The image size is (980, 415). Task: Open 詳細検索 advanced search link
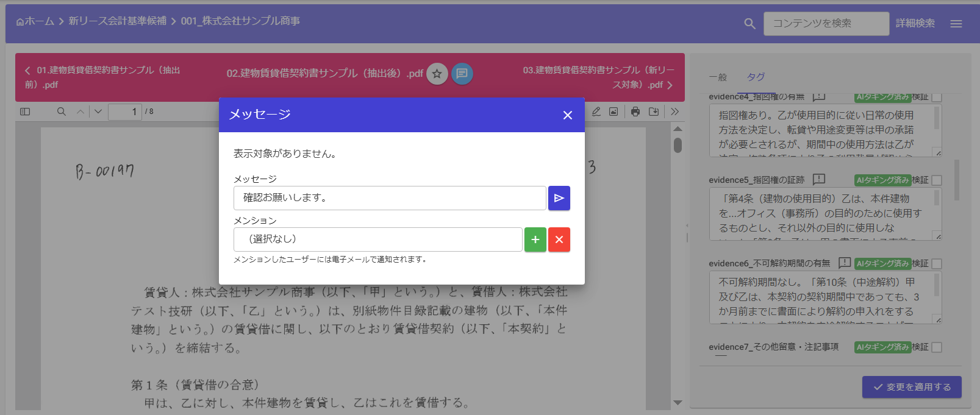(x=915, y=23)
